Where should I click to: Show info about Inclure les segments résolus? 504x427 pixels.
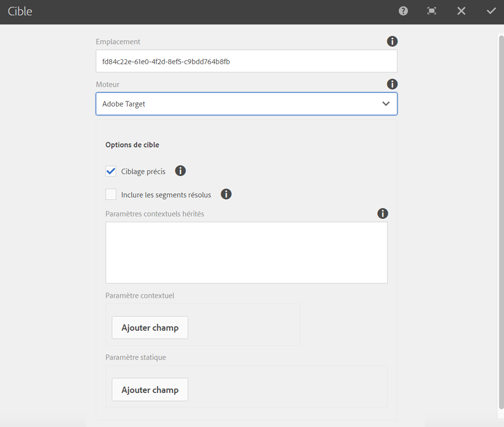click(226, 194)
